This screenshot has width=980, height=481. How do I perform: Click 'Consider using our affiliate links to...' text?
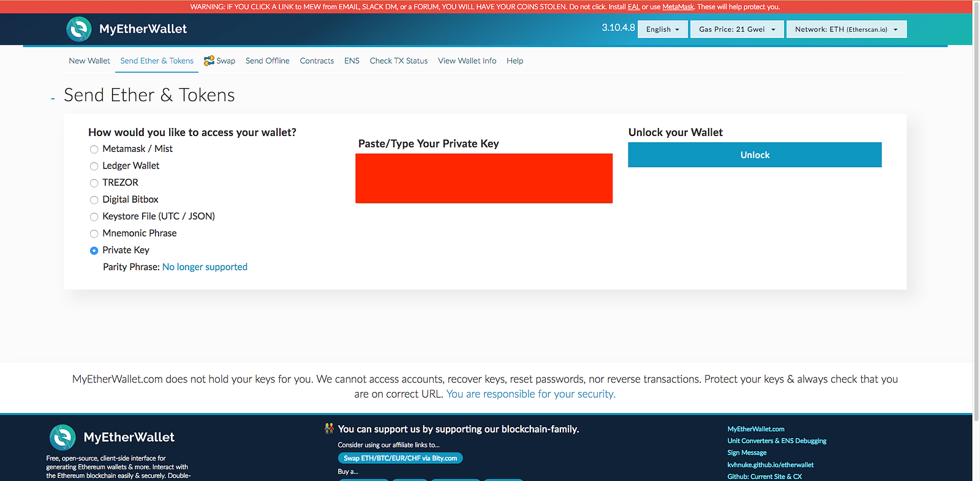[x=388, y=445]
